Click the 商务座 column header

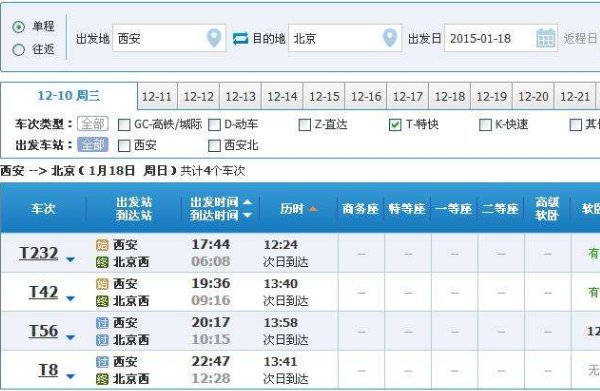tap(360, 209)
